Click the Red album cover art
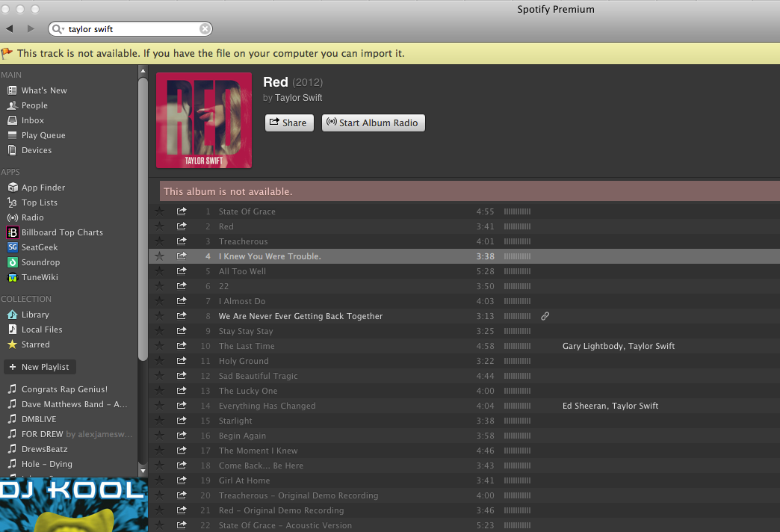Image resolution: width=780 pixels, height=532 pixels. 204,120
